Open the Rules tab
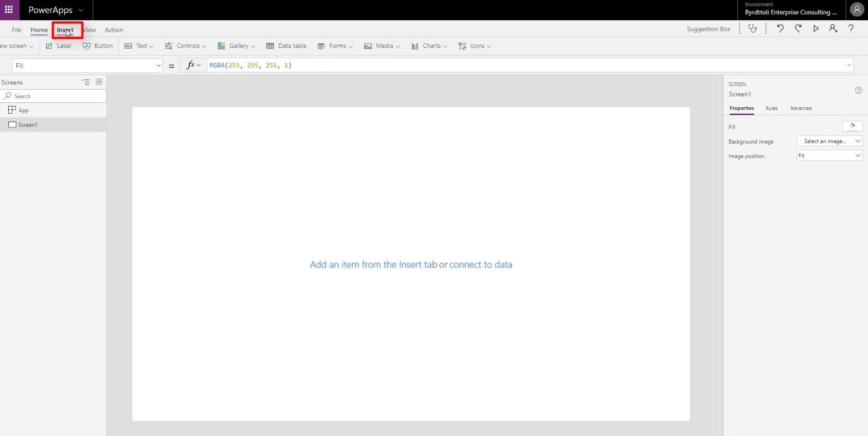868x436 pixels. tap(772, 108)
